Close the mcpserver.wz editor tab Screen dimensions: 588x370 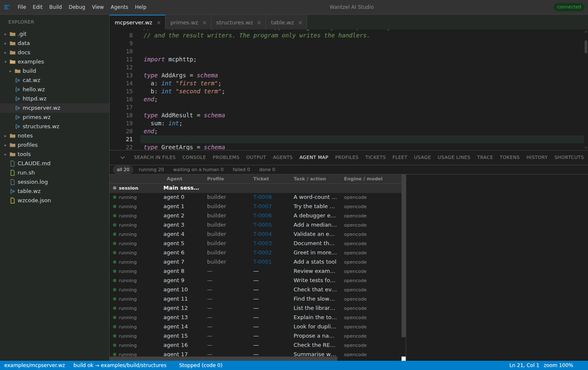pyautogui.click(x=159, y=23)
